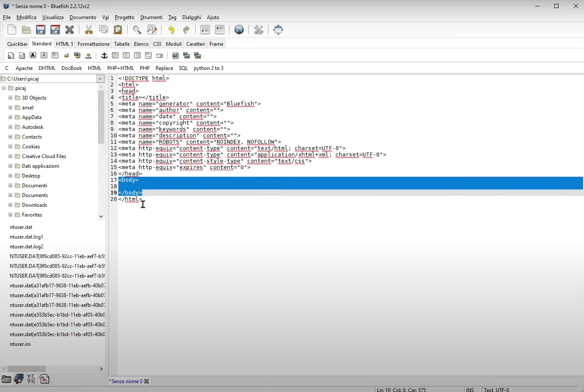584x392 pixels.
Task: Switch to the HTML 5 toolbar tab
Action: pos(64,44)
